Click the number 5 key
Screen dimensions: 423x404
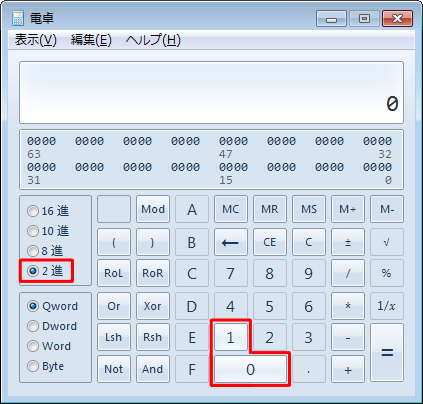(270, 306)
